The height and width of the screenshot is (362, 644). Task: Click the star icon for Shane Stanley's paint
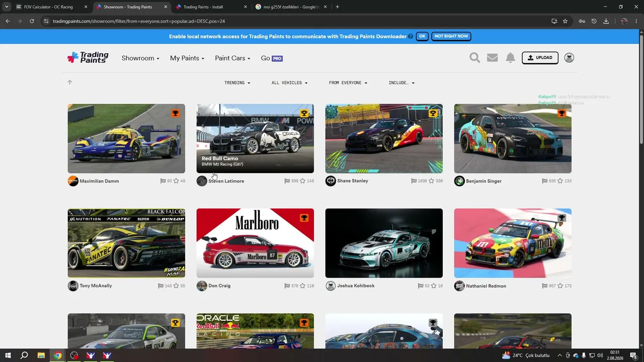(x=431, y=181)
